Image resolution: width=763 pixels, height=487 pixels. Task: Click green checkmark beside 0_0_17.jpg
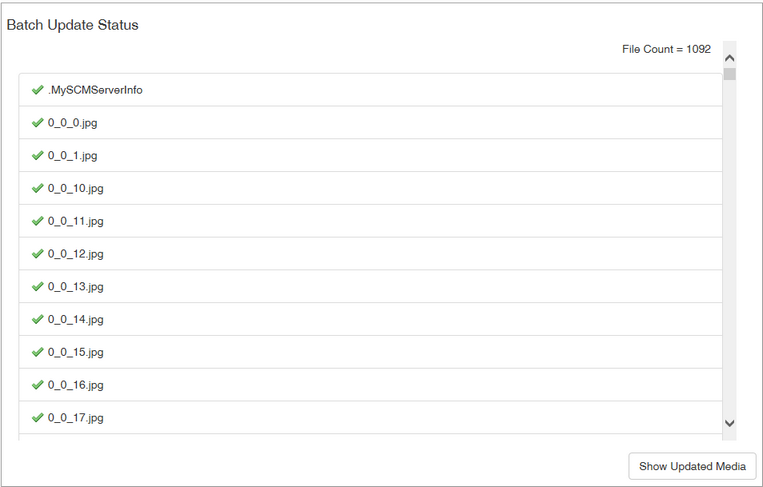38,418
